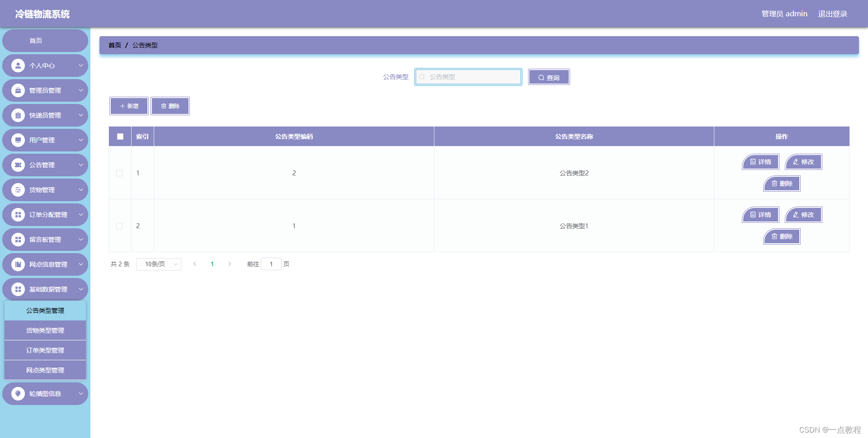The image size is (868, 438).
Task: Click the 公告管理 ticket icon
Action: pos(18,165)
